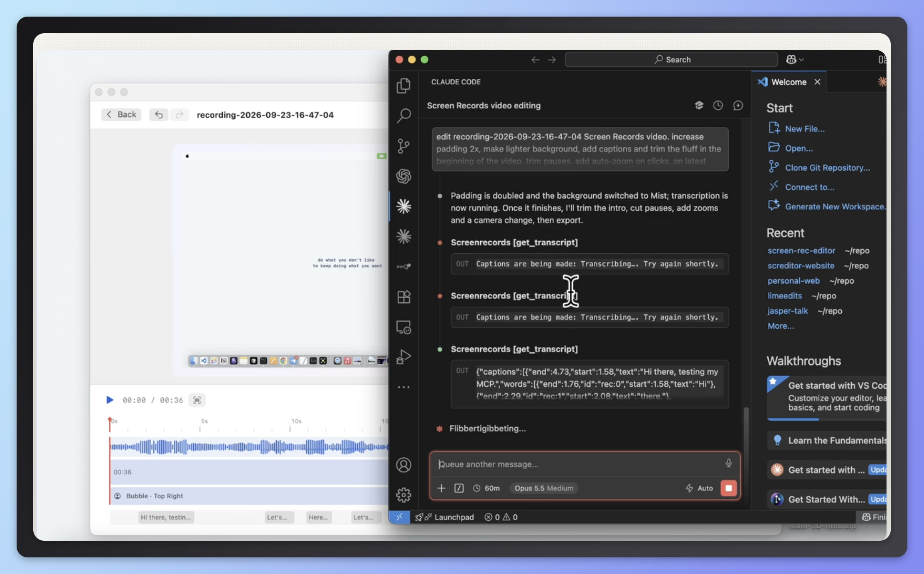This screenshot has height=574, width=924.
Task: Click the slash command icon below the input
Action: coord(459,488)
